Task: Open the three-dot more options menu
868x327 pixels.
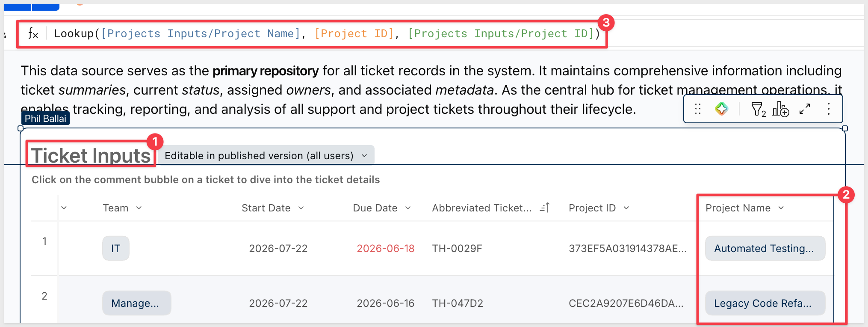Action: click(x=829, y=109)
